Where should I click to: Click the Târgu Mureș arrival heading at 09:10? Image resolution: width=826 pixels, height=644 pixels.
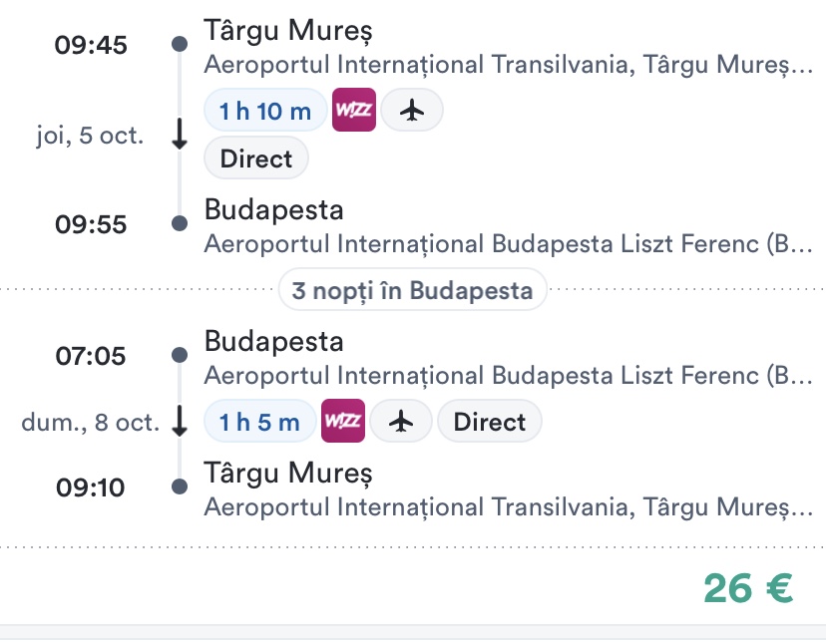pyautogui.click(x=287, y=473)
